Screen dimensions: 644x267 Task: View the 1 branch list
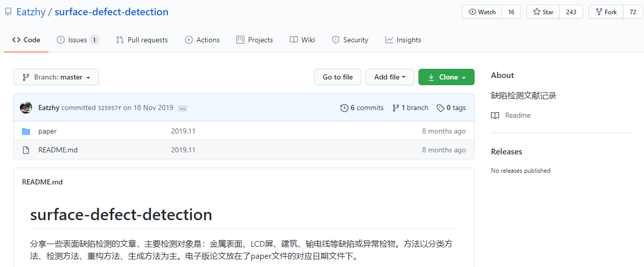tap(410, 108)
